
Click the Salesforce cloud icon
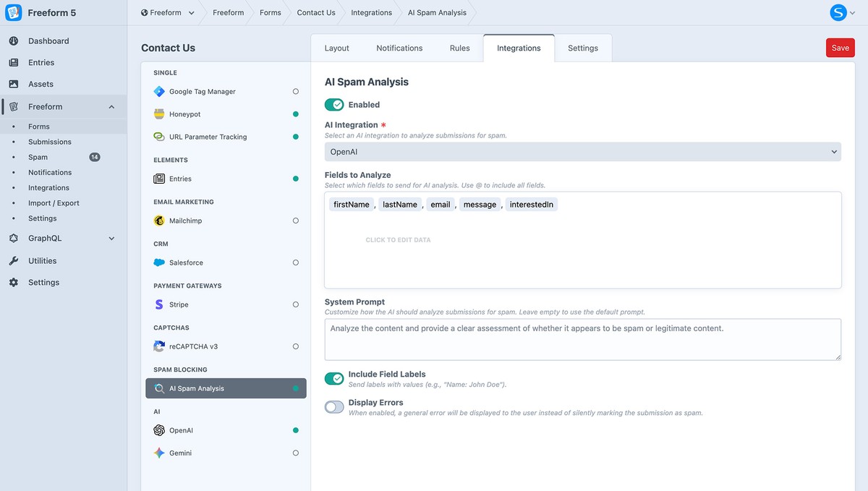coord(159,262)
